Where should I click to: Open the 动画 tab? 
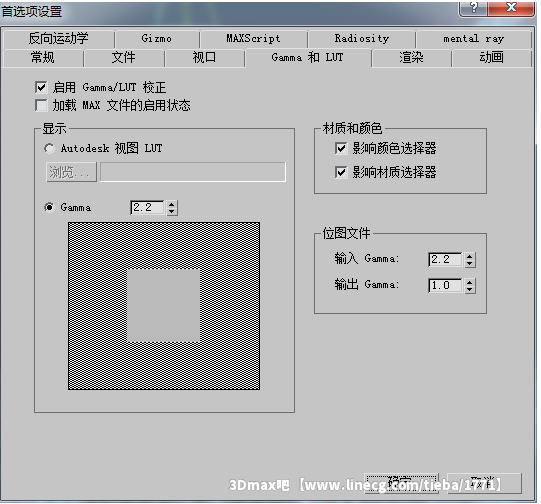tap(491, 58)
